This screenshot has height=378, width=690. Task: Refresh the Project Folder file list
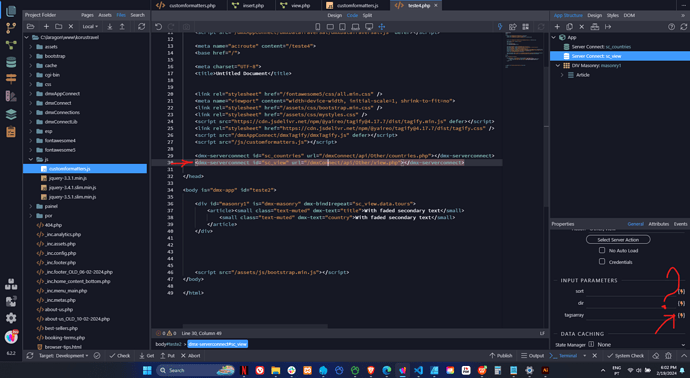coord(141,27)
